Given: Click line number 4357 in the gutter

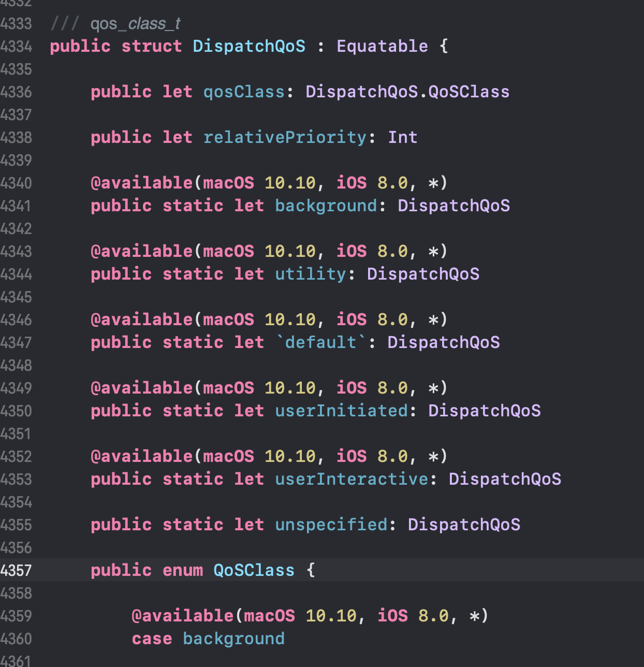Looking at the screenshot, I should [x=16, y=570].
